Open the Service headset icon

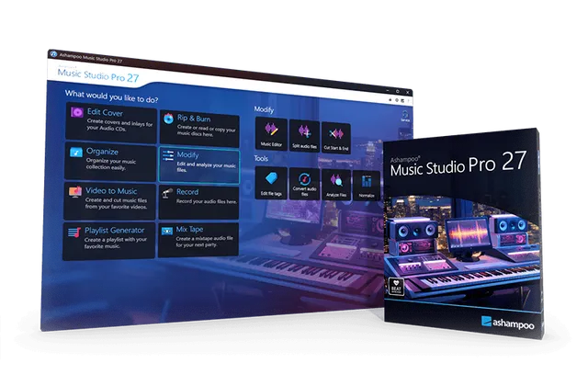point(405,116)
